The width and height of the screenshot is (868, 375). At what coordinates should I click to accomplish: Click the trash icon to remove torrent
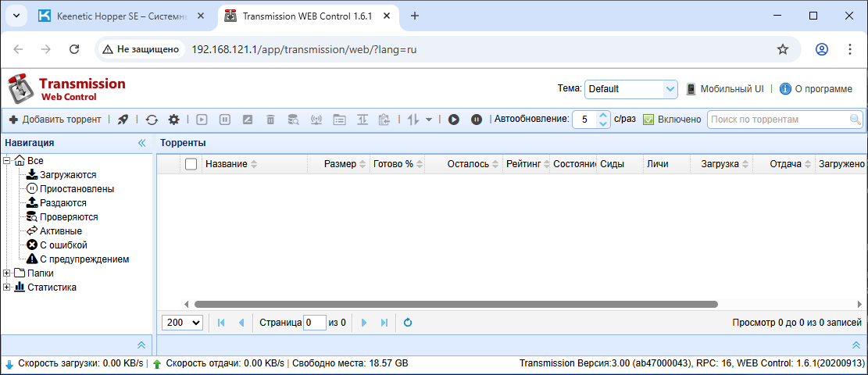[270, 120]
